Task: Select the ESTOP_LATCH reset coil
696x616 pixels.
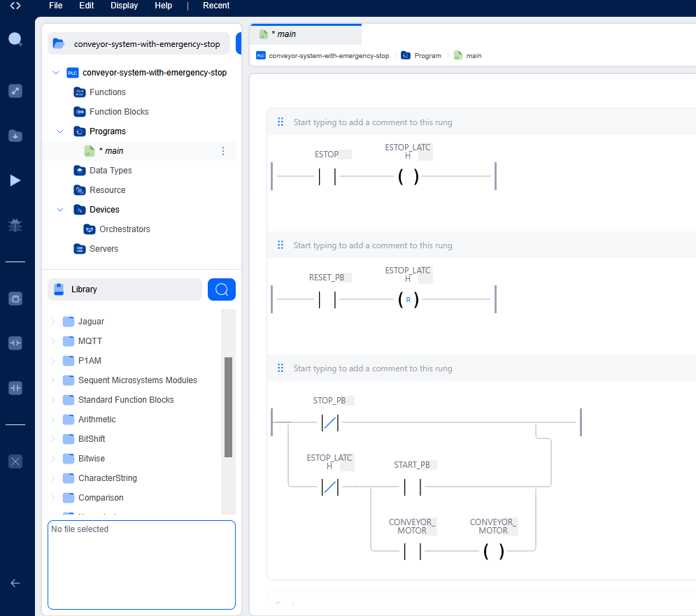Action: tap(409, 299)
